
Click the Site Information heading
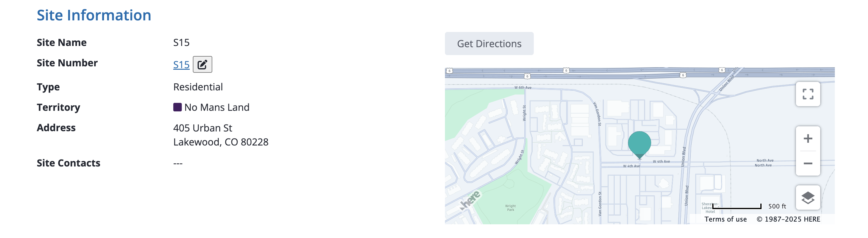[94, 15]
